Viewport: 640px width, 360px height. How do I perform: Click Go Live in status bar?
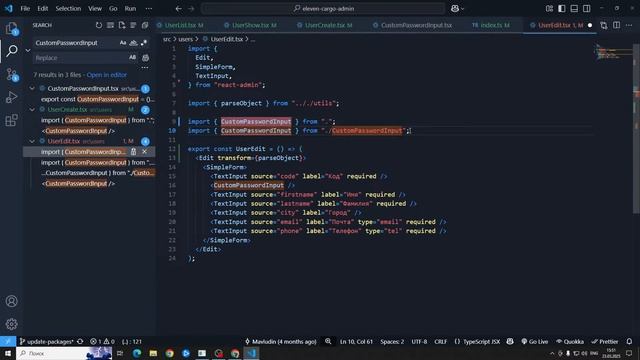click(x=535, y=341)
